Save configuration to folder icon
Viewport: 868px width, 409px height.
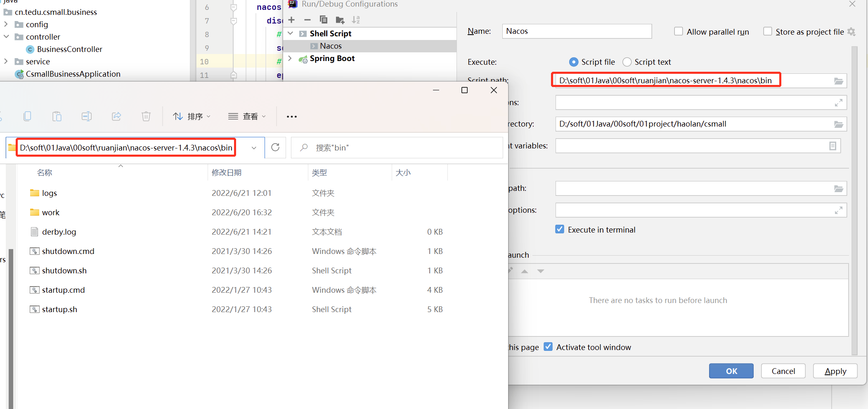tap(340, 20)
